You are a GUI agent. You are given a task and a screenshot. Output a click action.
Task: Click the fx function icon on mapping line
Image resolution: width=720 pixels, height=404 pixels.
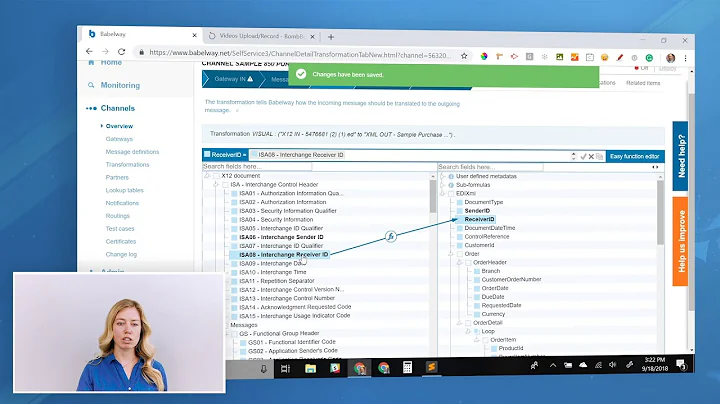391,236
